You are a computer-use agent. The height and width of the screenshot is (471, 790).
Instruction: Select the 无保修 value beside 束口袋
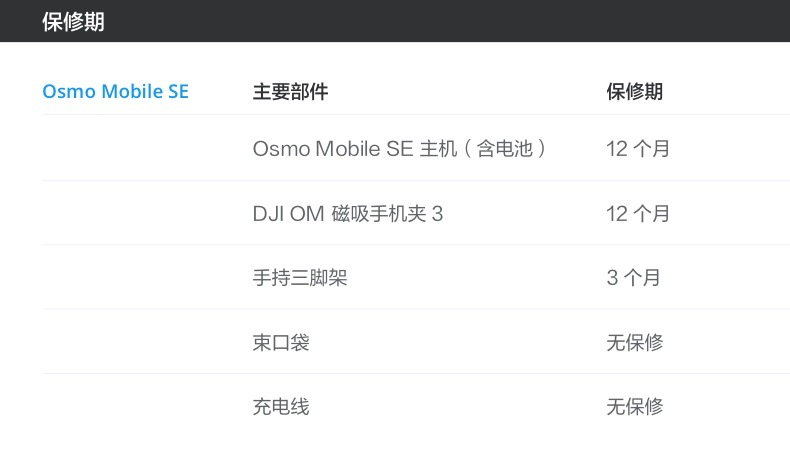(x=634, y=342)
